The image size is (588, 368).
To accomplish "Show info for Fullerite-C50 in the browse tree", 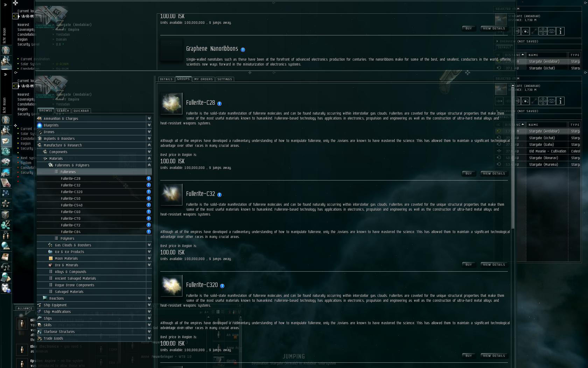I will coord(149,198).
